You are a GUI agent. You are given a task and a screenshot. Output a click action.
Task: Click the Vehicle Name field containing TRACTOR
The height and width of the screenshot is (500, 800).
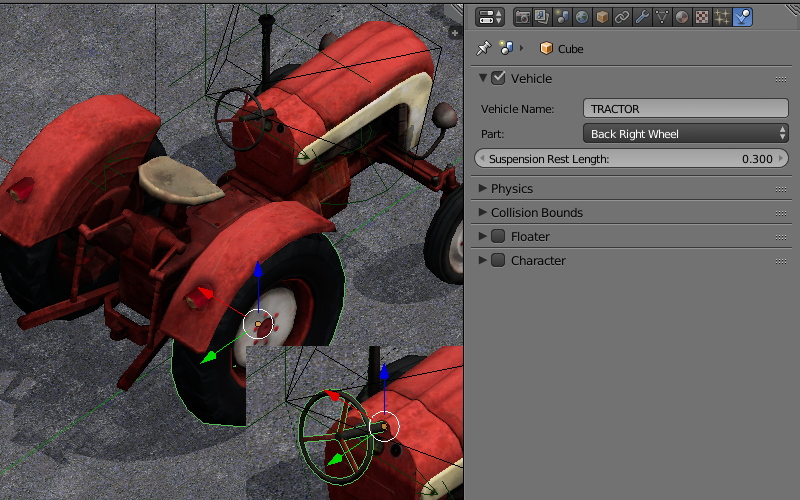point(686,109)
